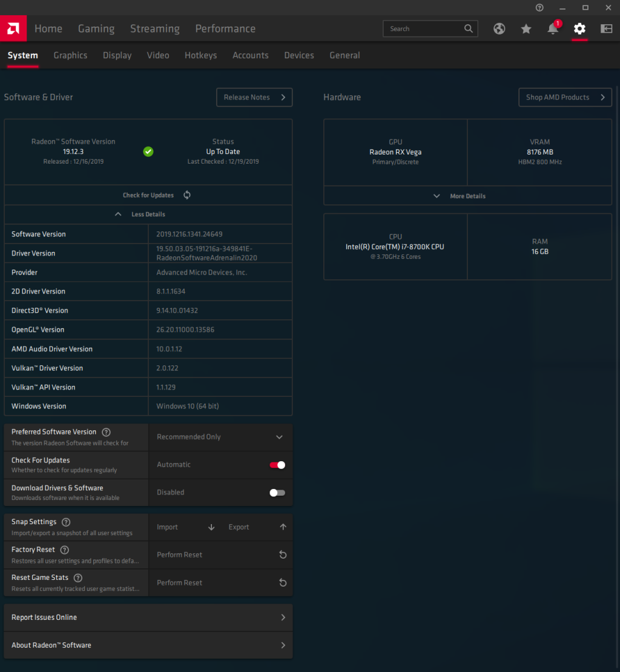Open notifications bell icon
The width and height of the screenshot is (620, 672).
tap(553, 28)
